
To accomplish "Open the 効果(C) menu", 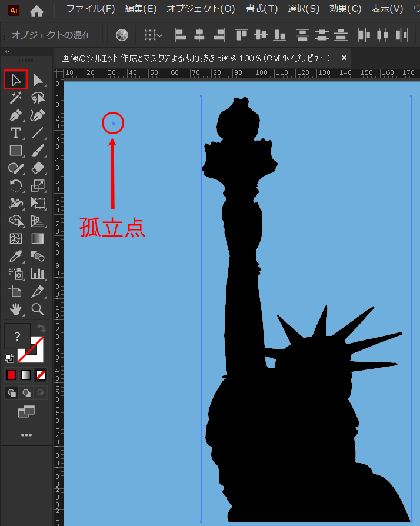I will (x=345, y=9).
